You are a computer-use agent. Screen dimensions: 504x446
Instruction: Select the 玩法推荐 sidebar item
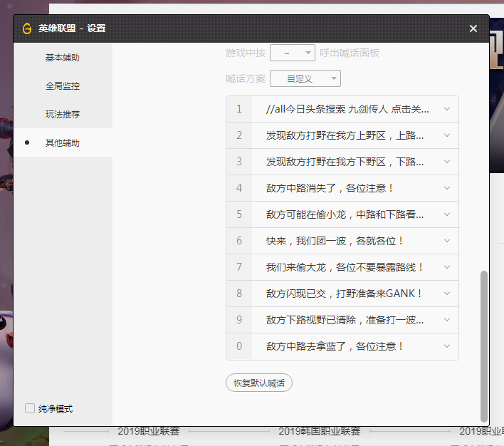(63, 114)
